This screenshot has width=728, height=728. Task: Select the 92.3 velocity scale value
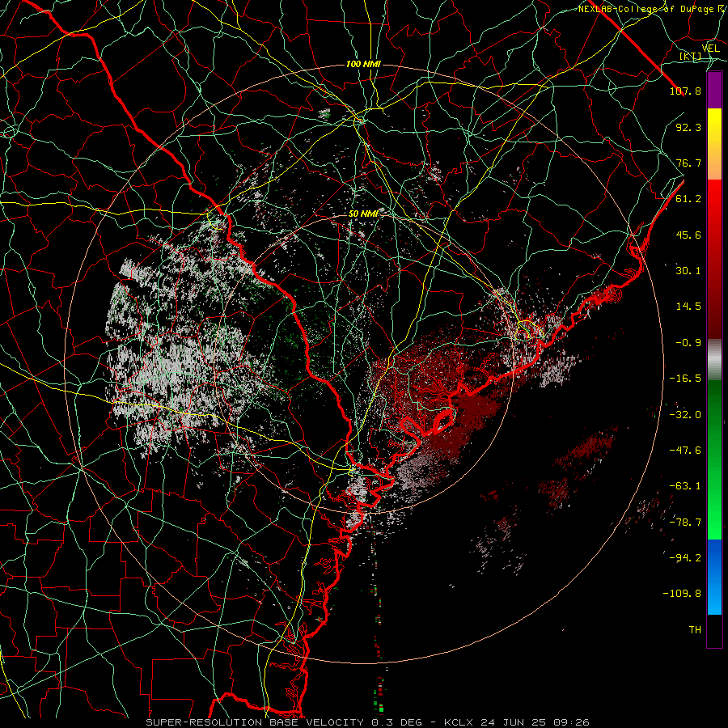(688, 127)
